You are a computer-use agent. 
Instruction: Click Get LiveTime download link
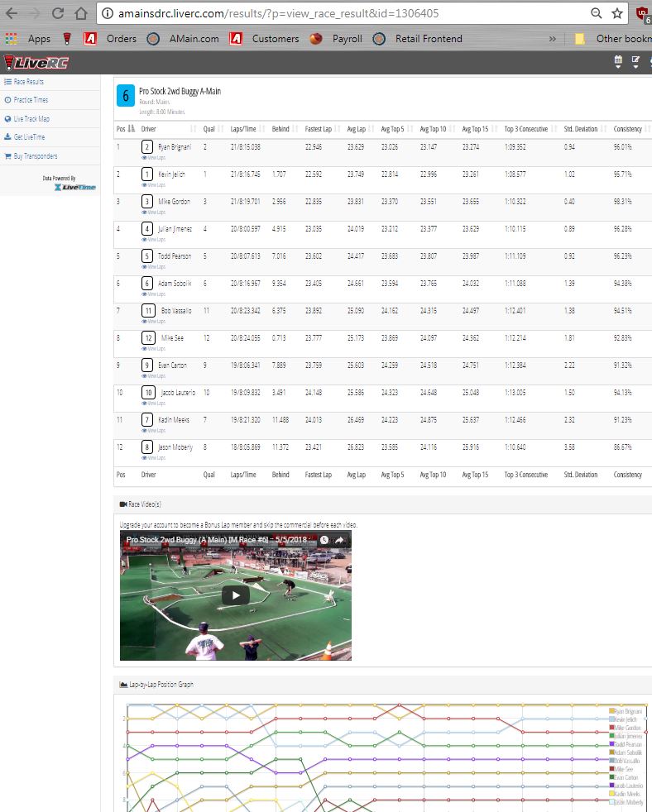(x=28, y=137)
